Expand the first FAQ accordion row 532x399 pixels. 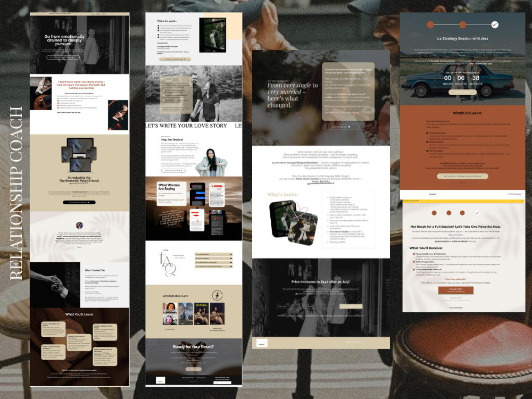coord(214,254)
